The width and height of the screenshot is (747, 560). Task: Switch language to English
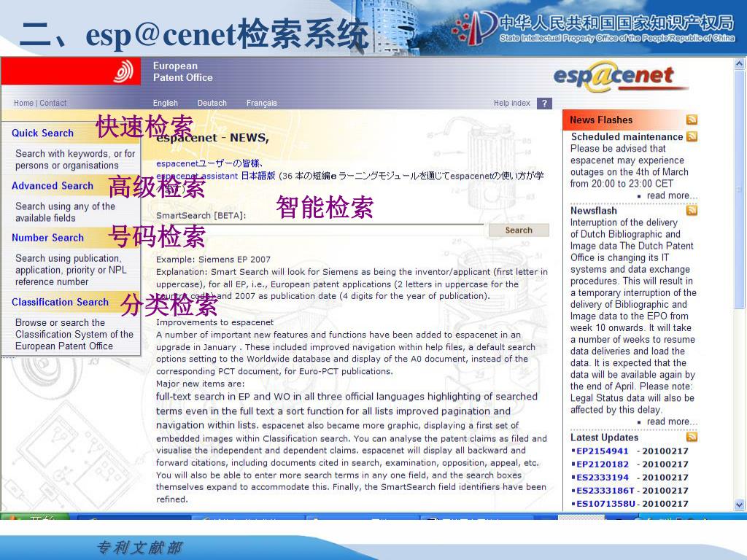[166, 103]
